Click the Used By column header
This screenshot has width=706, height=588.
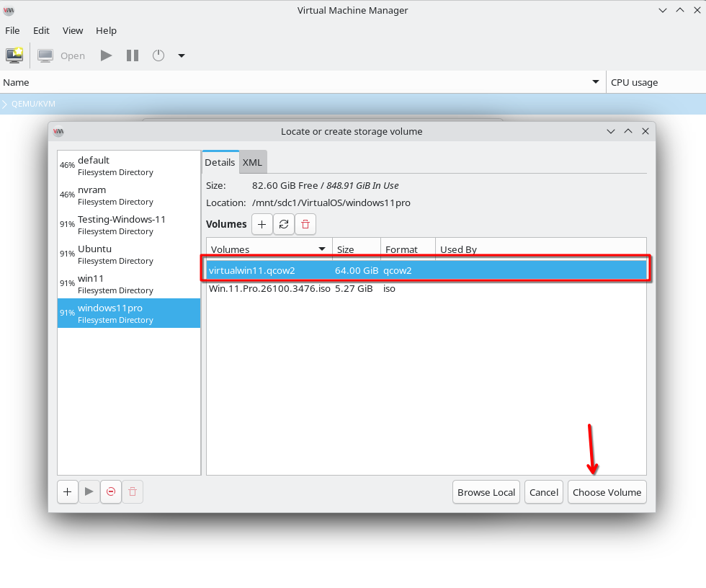click(x=541, y=249)
